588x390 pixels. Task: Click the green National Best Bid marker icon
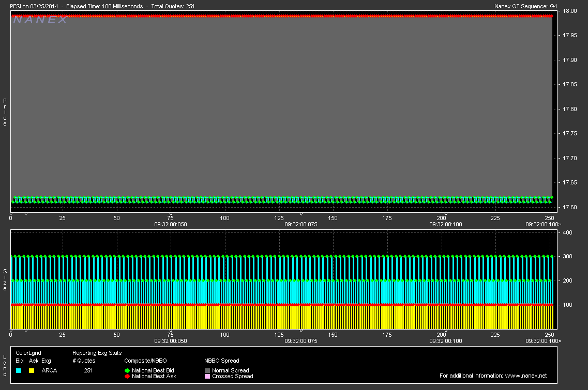pyautogui.click(x=127, y=370)
